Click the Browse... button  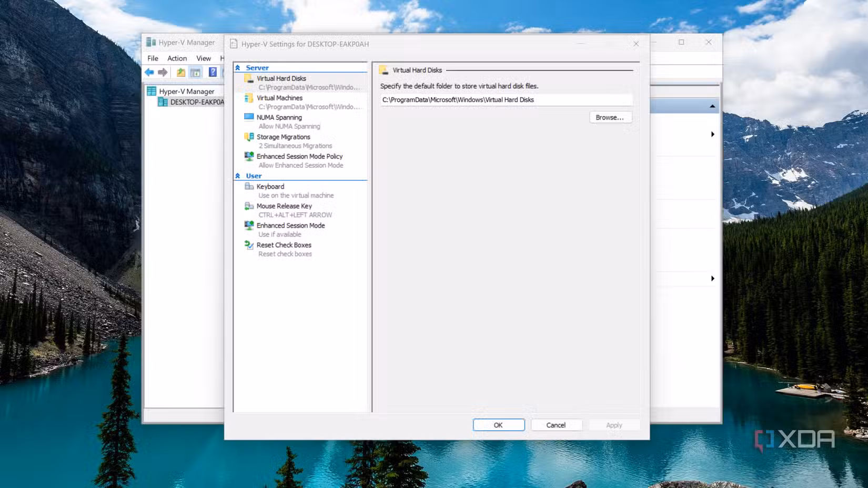610,117
